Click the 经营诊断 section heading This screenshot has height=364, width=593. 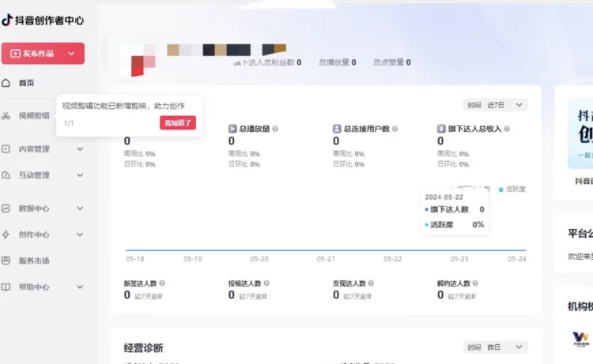click(143, 347)
